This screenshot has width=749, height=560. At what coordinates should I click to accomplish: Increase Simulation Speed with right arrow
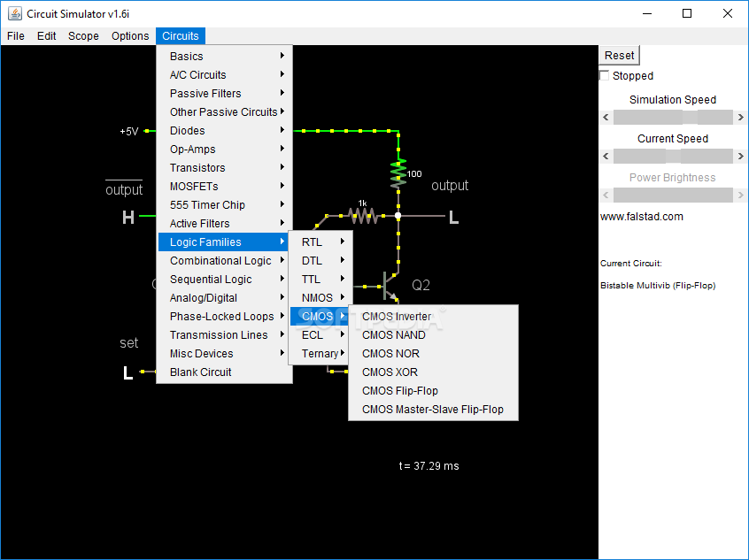click(x=740, y=117)
